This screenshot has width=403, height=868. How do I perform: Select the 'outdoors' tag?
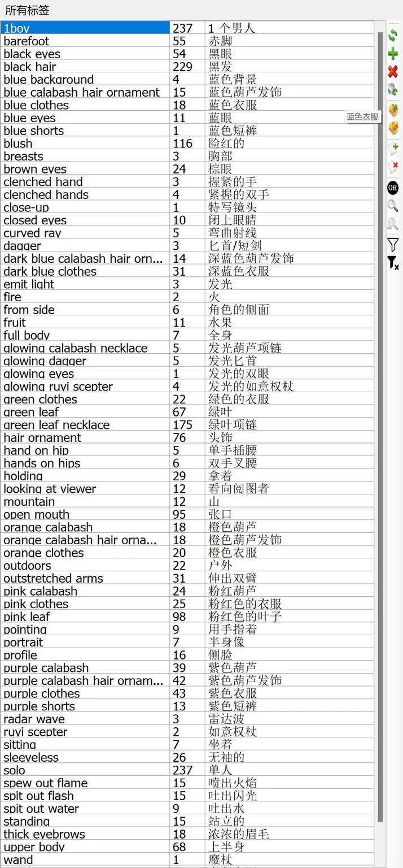pos(27,566)
